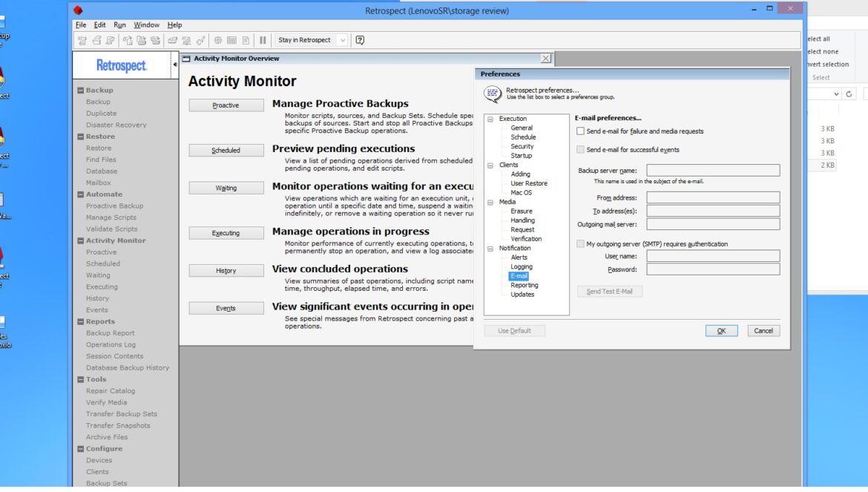Viewport: 868px width, 492px height.
Task: Open the File menu
Action: 81,25
